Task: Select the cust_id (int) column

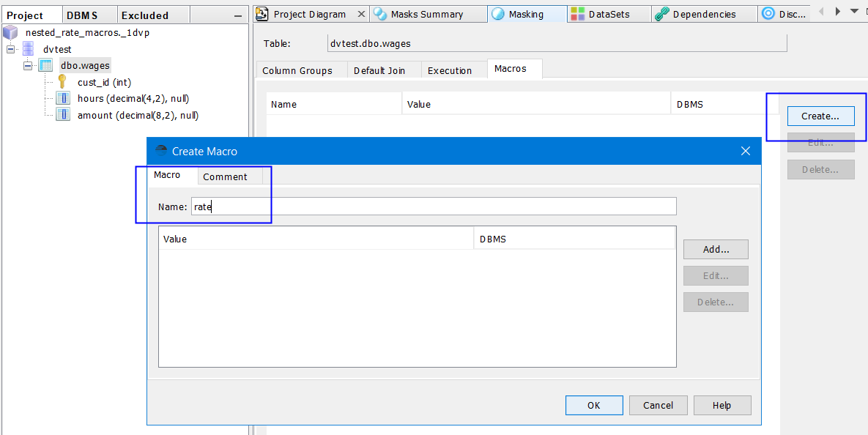Action: point(104,83)
